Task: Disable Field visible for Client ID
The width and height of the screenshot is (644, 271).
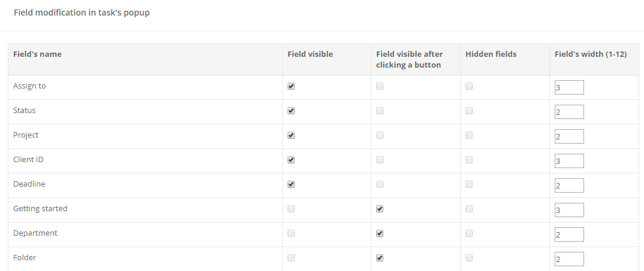Action: 291,160
